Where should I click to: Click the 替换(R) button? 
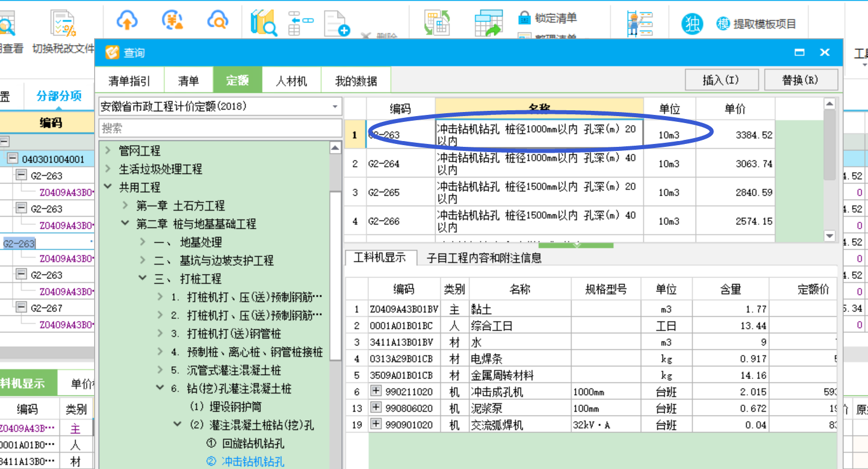(x=801, y=80)
